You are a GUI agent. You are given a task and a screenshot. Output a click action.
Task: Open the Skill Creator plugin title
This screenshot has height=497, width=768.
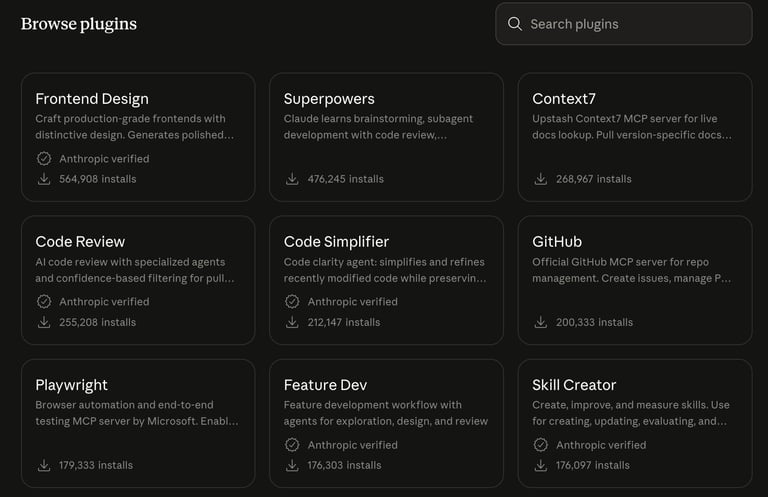pos(574,385)
